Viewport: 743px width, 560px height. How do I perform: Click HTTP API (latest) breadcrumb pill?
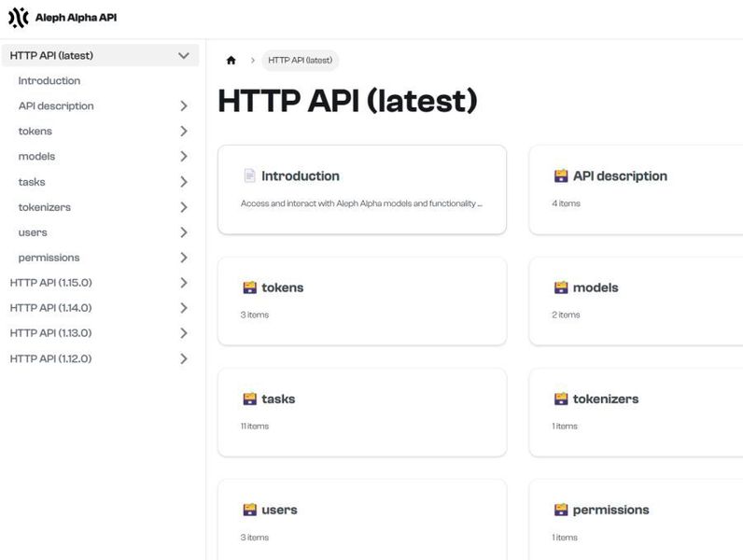click(300, 60)
